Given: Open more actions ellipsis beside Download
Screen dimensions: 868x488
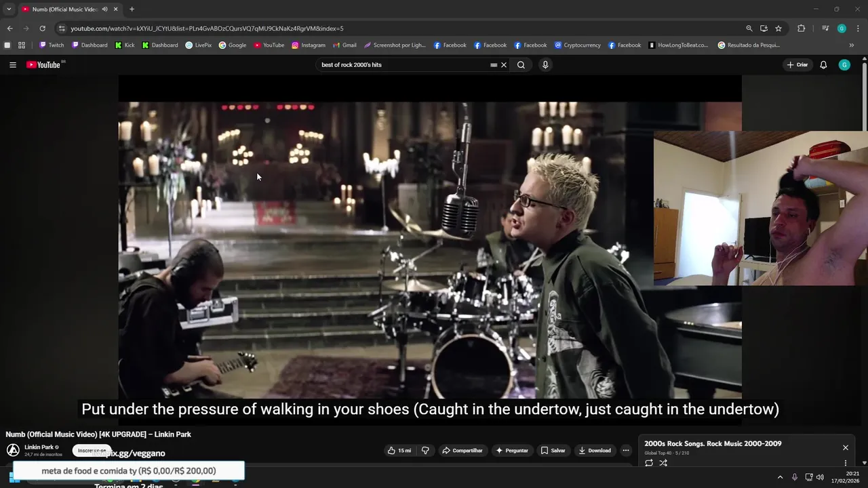Looking at the screenshot, I should click(626, 451).
